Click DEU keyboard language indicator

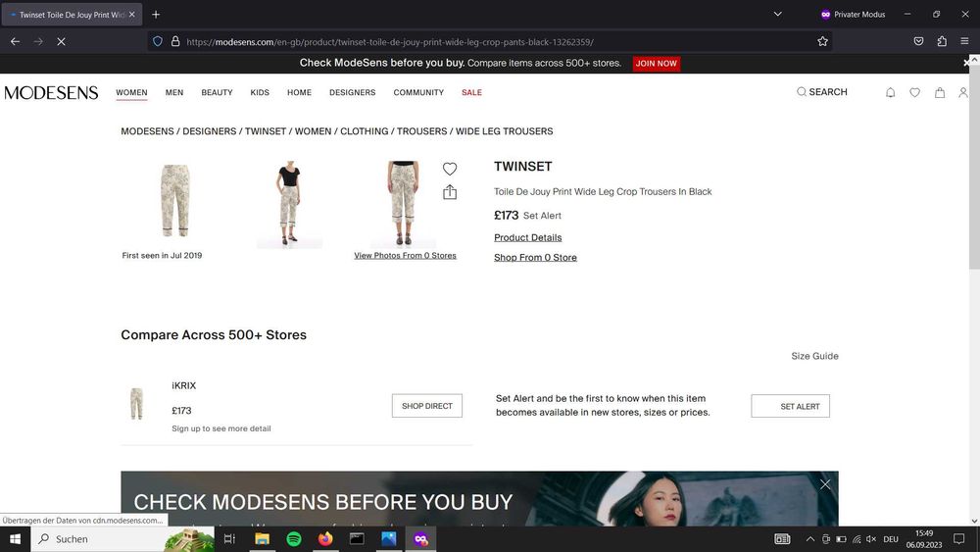point(891,539)
